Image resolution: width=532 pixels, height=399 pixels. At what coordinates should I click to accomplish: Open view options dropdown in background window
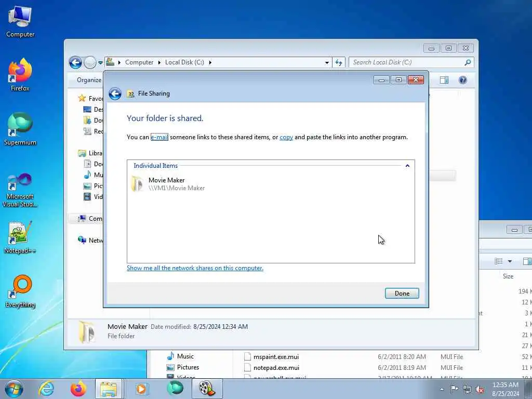click(x=510, y=261)
